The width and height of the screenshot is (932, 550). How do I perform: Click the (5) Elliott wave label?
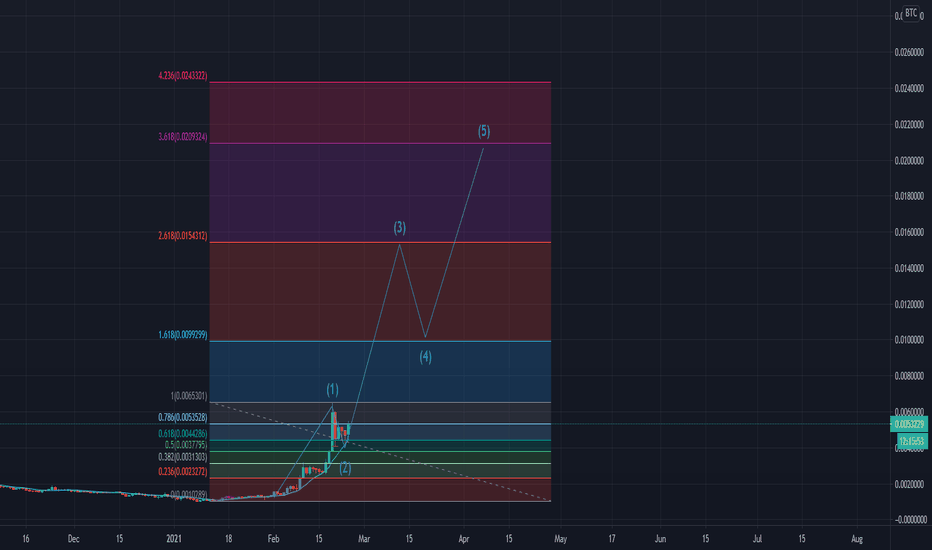pyautogui.click(x=484, y=131)
